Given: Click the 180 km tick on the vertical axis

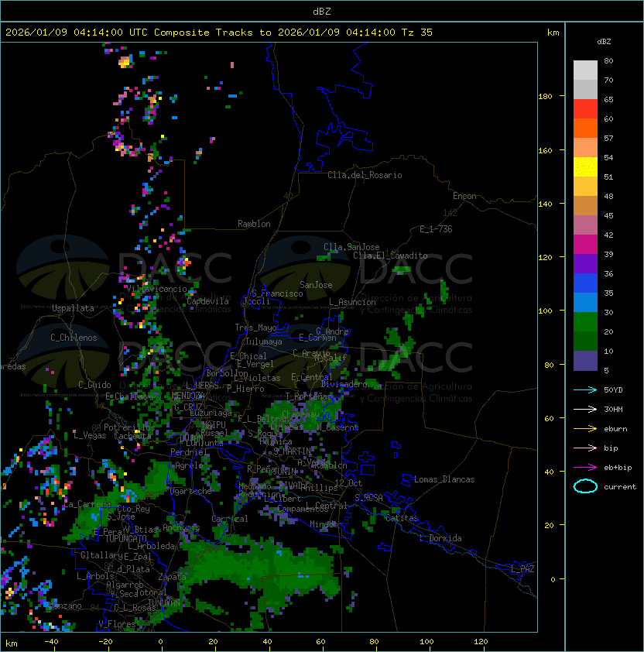Looking at the screenshot, I should pos(545,97).
